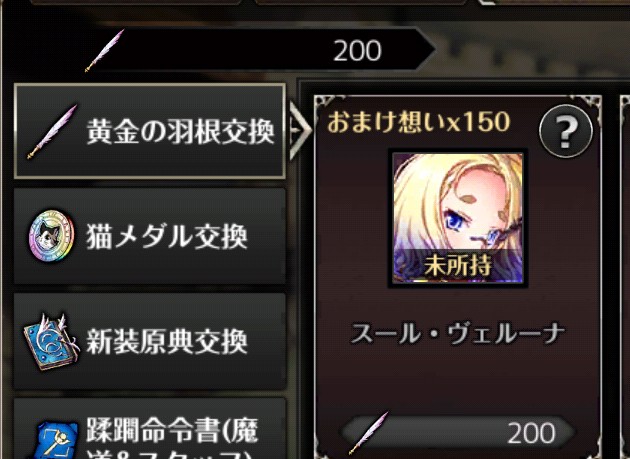Screen dimensions: 630x459
Task: Click the feather icon beside price 200
Action: 368,433
